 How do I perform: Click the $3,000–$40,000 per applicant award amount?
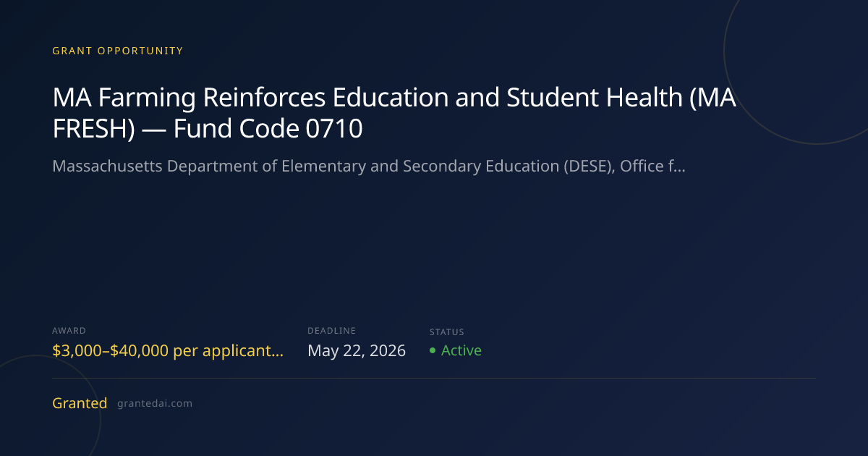[x=168, y=351]
